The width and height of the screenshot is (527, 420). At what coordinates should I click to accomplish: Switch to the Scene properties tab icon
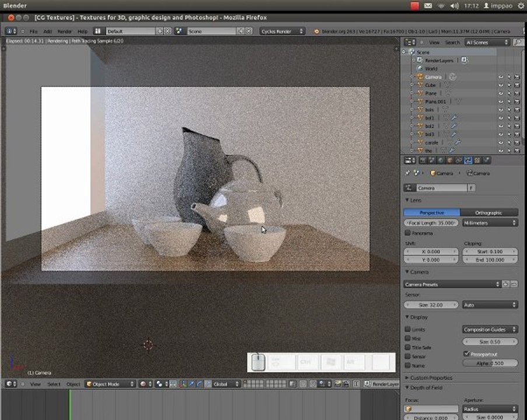pos(431,160)
